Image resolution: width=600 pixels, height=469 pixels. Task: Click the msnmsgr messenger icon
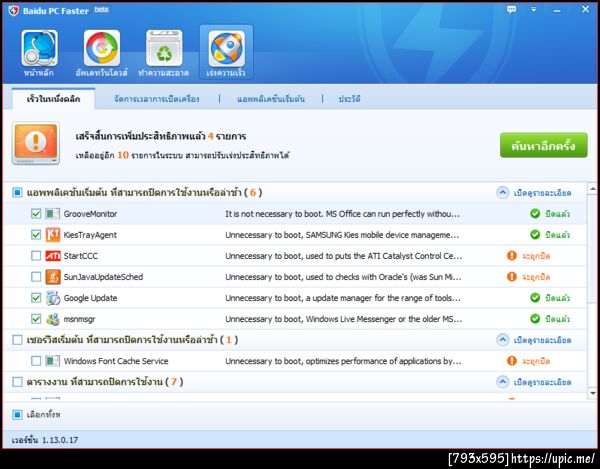click(53, 319)
